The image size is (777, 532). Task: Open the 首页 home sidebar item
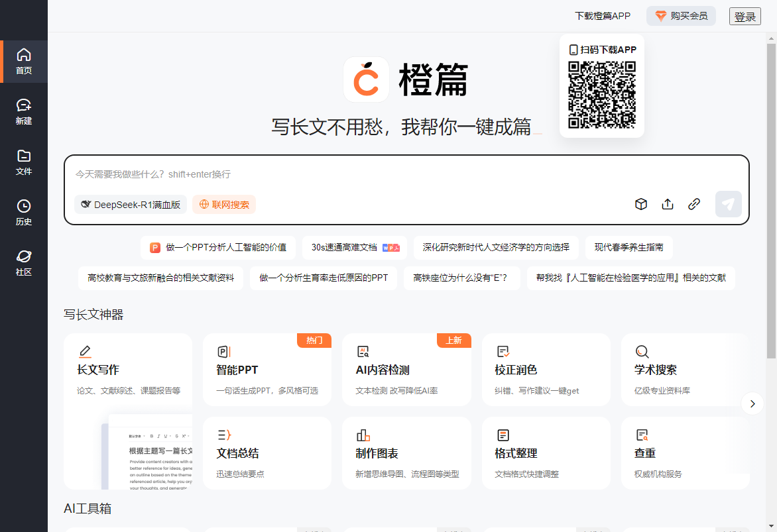[x=24, y=62]
